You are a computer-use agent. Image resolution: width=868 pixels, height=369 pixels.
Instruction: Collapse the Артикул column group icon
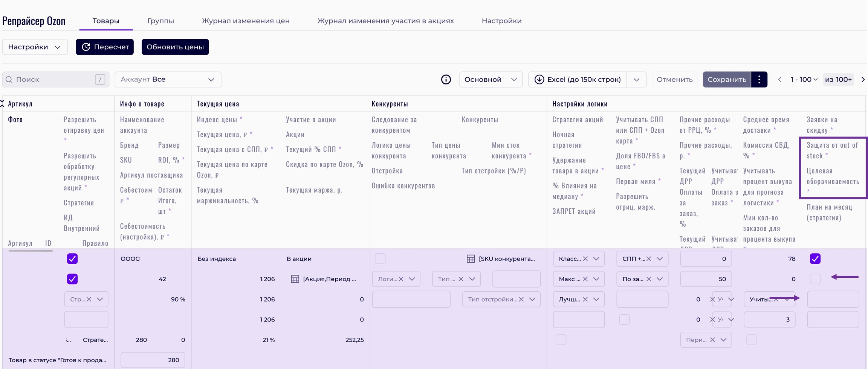click(3, 104)
